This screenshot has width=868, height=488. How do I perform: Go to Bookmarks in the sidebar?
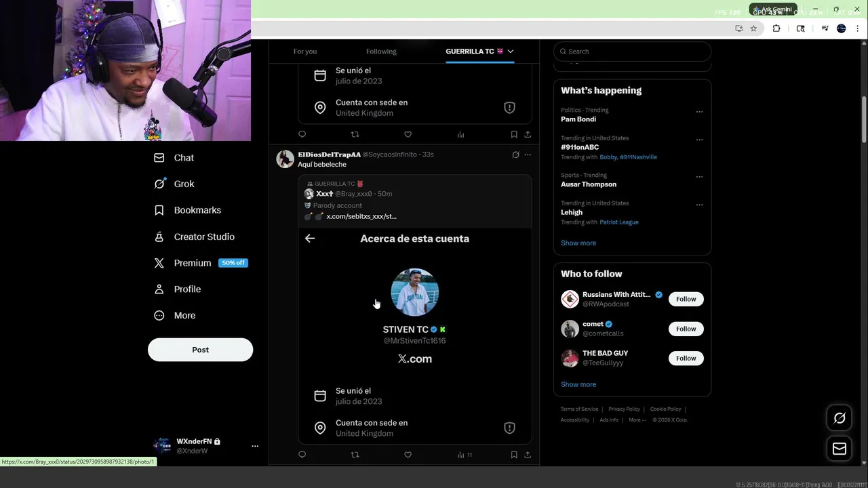tap(187, 210)
